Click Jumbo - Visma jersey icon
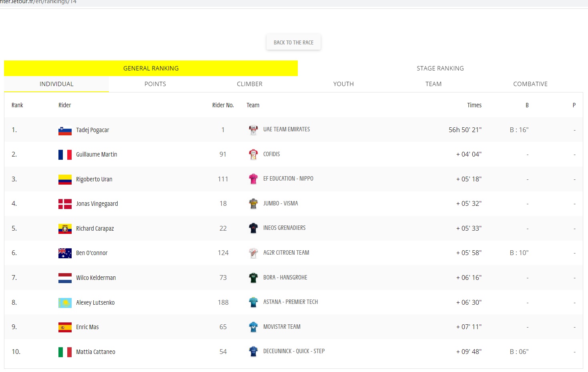This screenshot has height=372, width=588. pyautogui.click(x=253, y=203)
